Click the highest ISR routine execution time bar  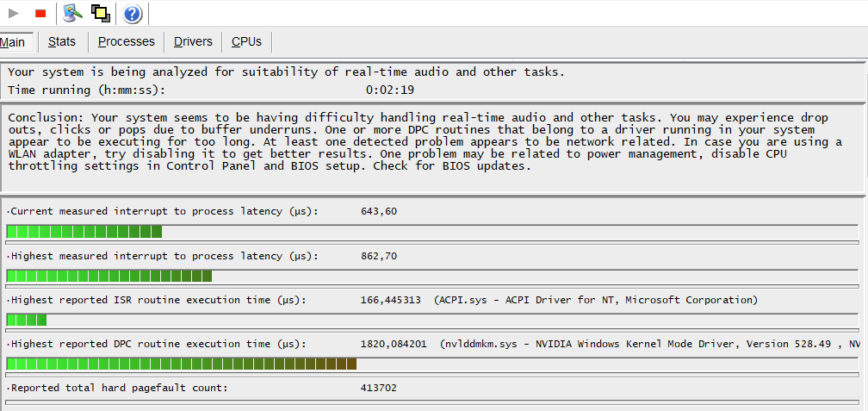click(27, 320)
